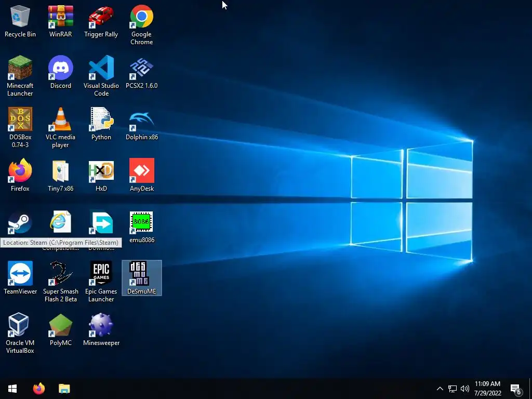Click the VLC media player cone icon
532x399 pixels.
[60, 119]
